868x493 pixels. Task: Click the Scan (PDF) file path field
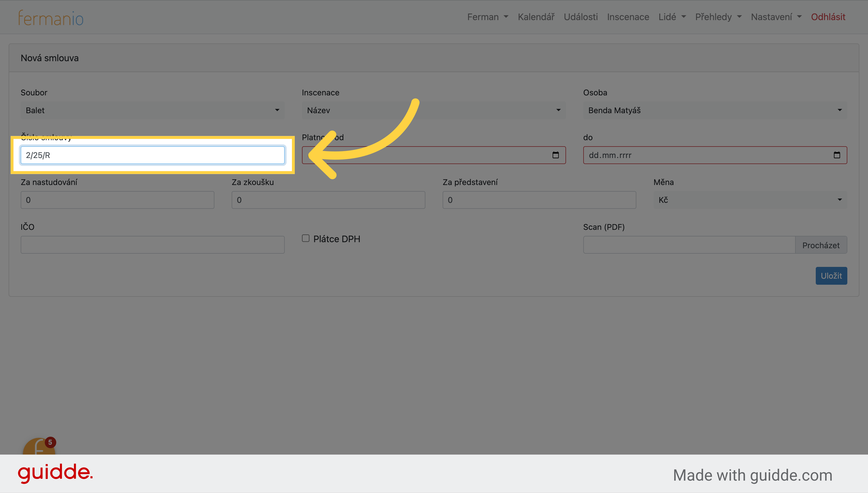pos(689,245)
